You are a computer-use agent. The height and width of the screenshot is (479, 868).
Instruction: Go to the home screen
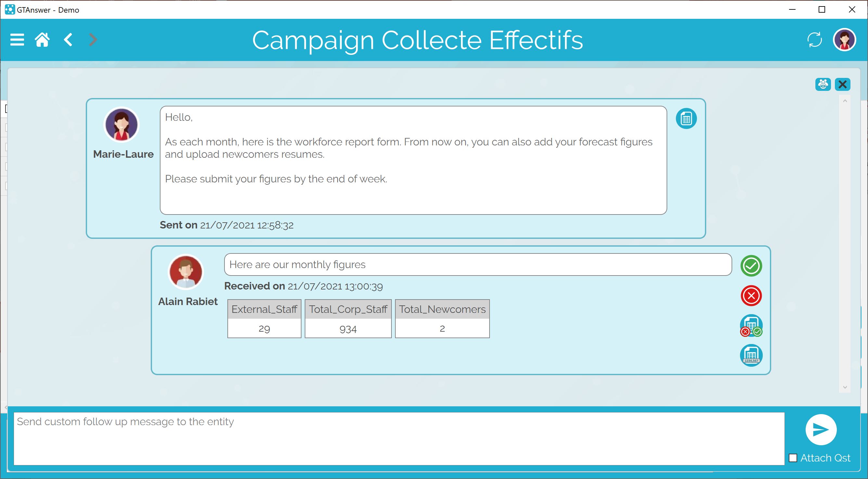click(x=43, y=40)
